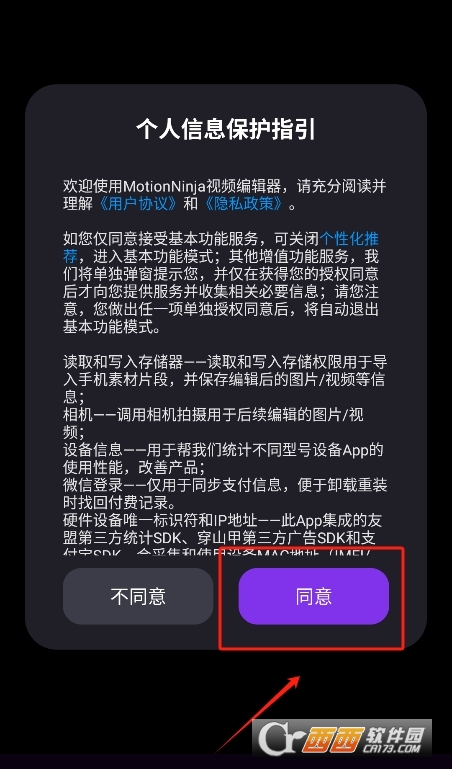Screen dimensions: 452x769
Task: Open the 《用户协议》 link
Action: [x=138, y=204]
